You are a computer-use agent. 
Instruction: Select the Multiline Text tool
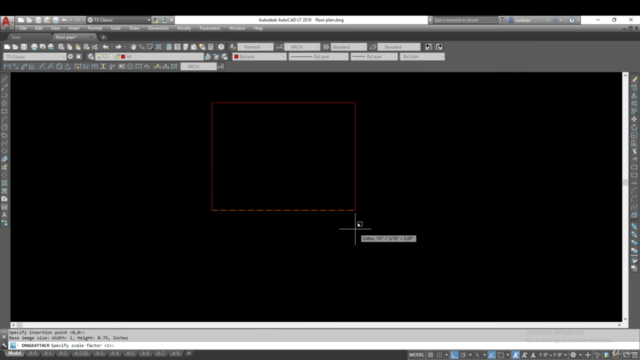4,215
